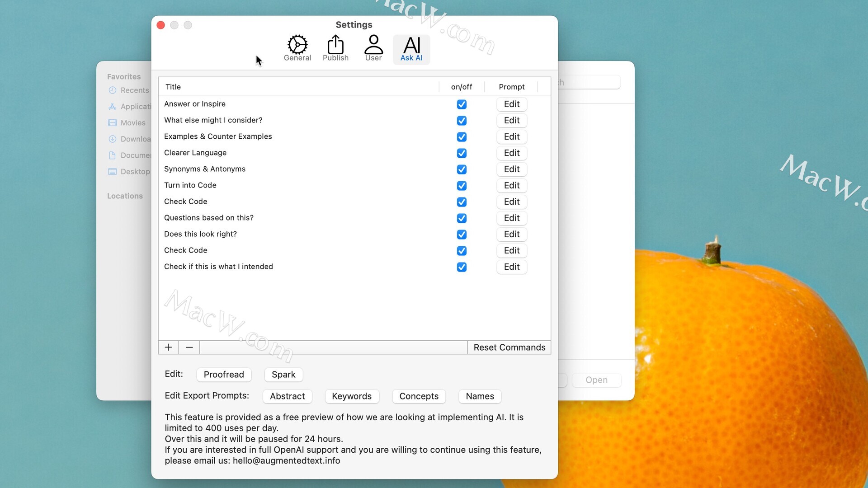The image size is (868, 488).
Task: Uncheck Does this look right command
Action: (462, 235)
